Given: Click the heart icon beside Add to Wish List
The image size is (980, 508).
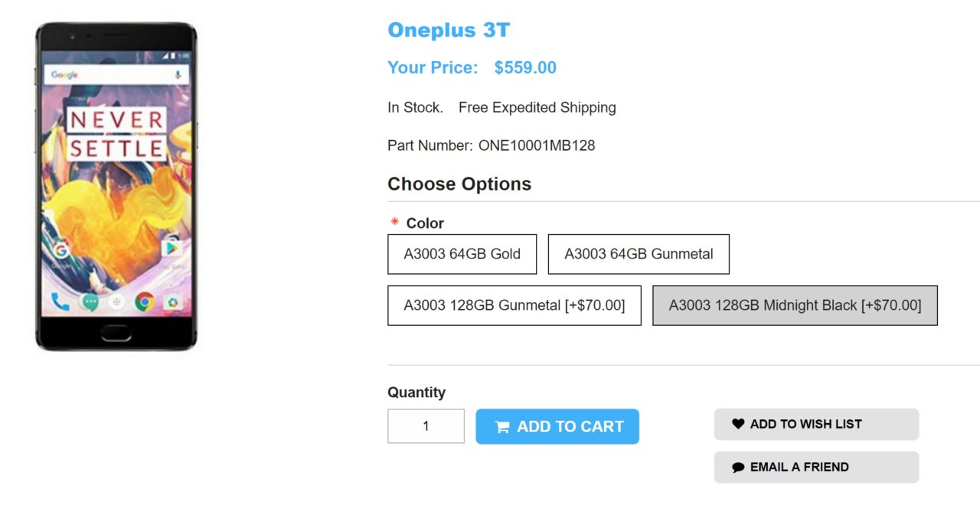Looking at the screenshot, I should [738, 424].
